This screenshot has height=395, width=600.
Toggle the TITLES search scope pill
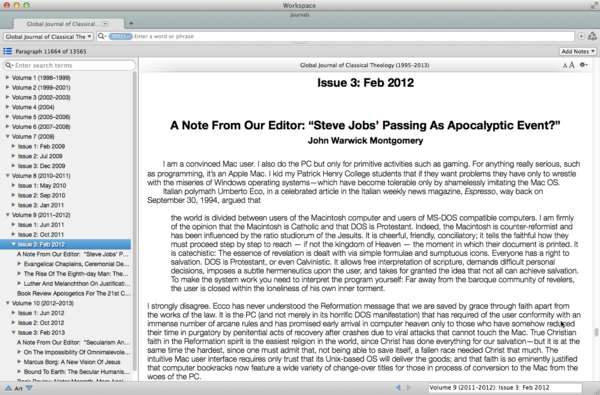[x=120, y=36]
